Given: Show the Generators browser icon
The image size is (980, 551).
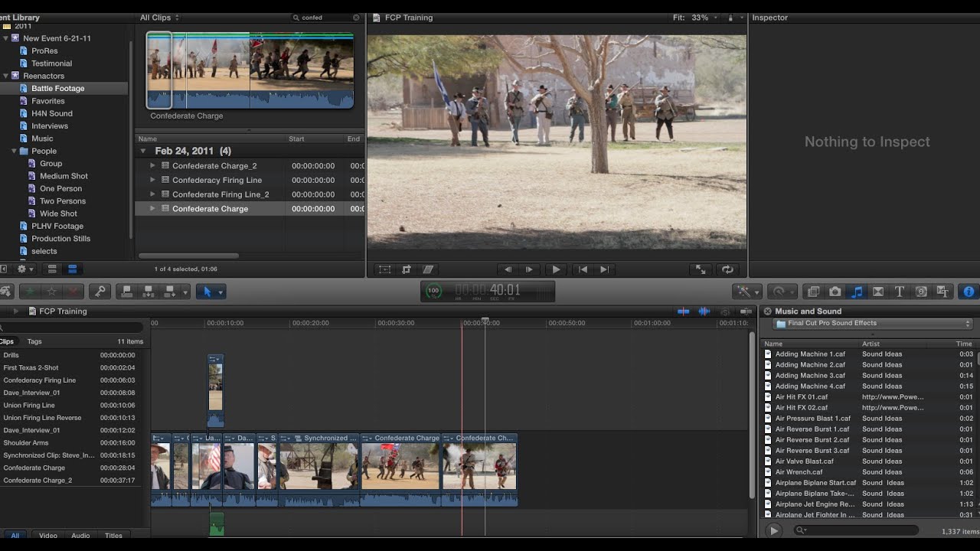Looking at the screenshot, I should (921, 292).
